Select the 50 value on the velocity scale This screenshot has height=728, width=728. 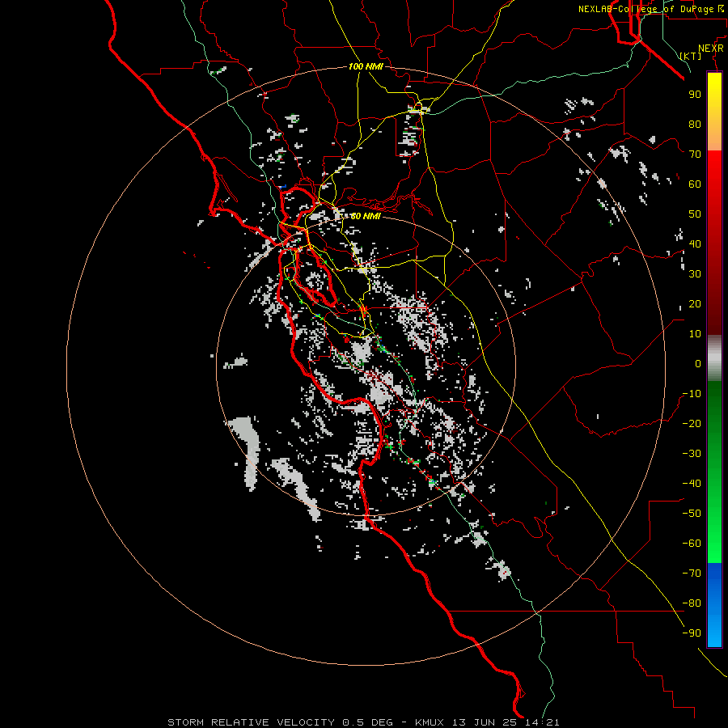[x=695, y=214]
